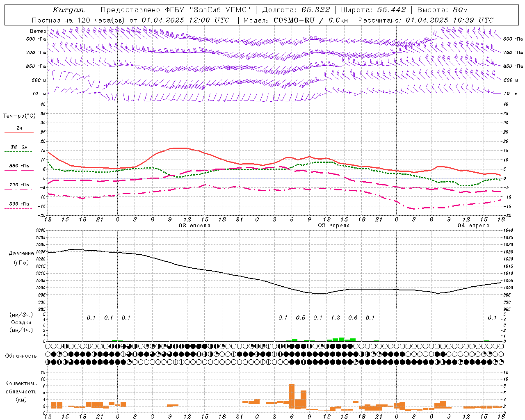Viewport: 525px width, 420px height.
Task: Select the "0.5" precipitation amount value
Action: pyautogui.click(x=301, y=317)
